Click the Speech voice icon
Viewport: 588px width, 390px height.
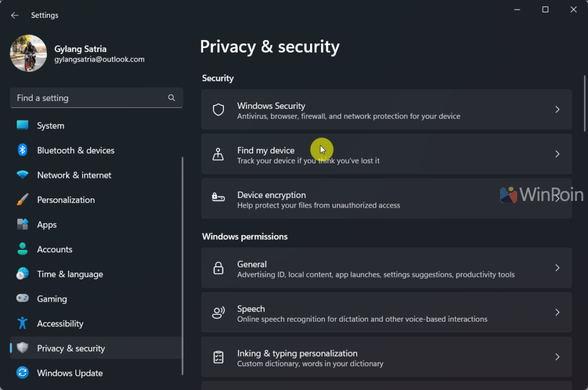click(218, 313)
